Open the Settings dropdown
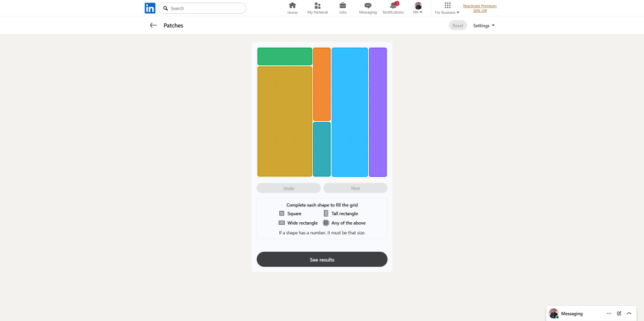Screen dimensions: 644x321 484,25
